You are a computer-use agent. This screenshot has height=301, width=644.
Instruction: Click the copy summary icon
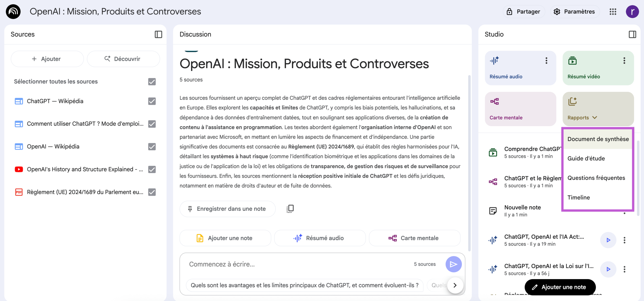pos(290,209)
